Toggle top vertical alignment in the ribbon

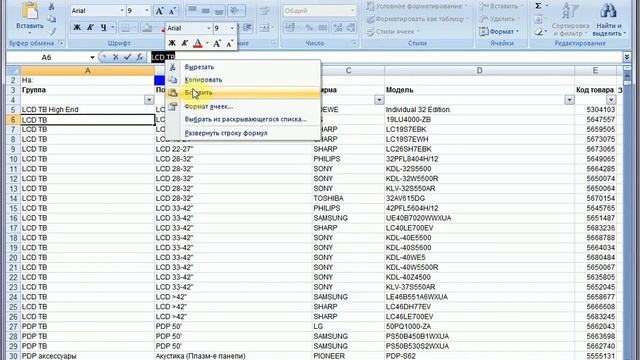pos(193,11)
